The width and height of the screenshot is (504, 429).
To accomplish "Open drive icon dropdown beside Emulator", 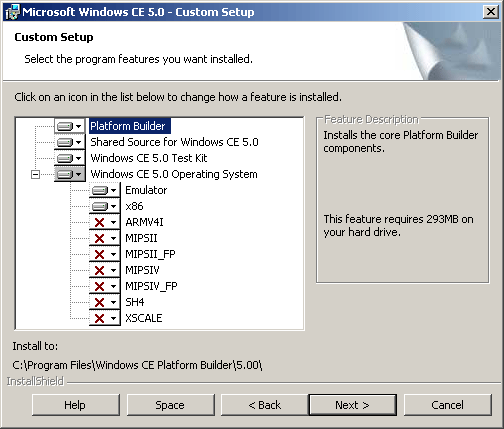I will coord(105,190).
